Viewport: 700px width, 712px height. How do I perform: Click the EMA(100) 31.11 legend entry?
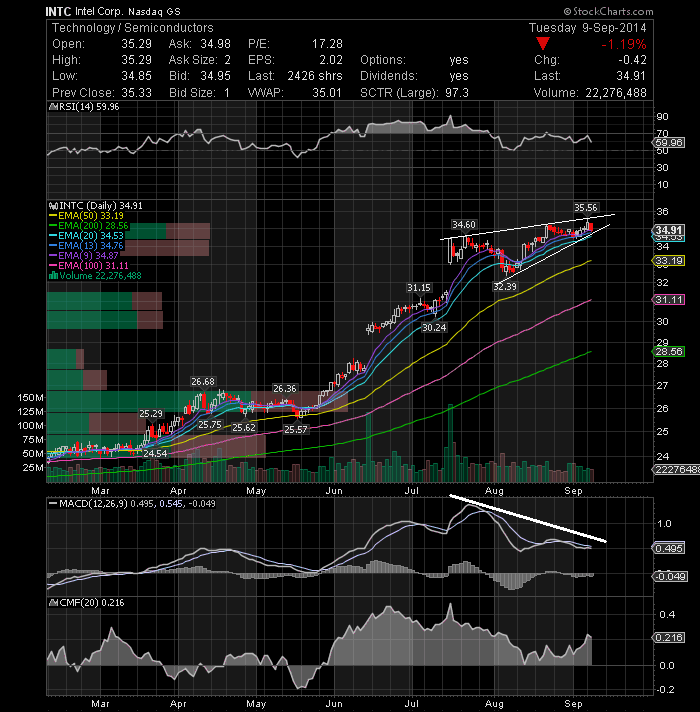pos(89,266)
